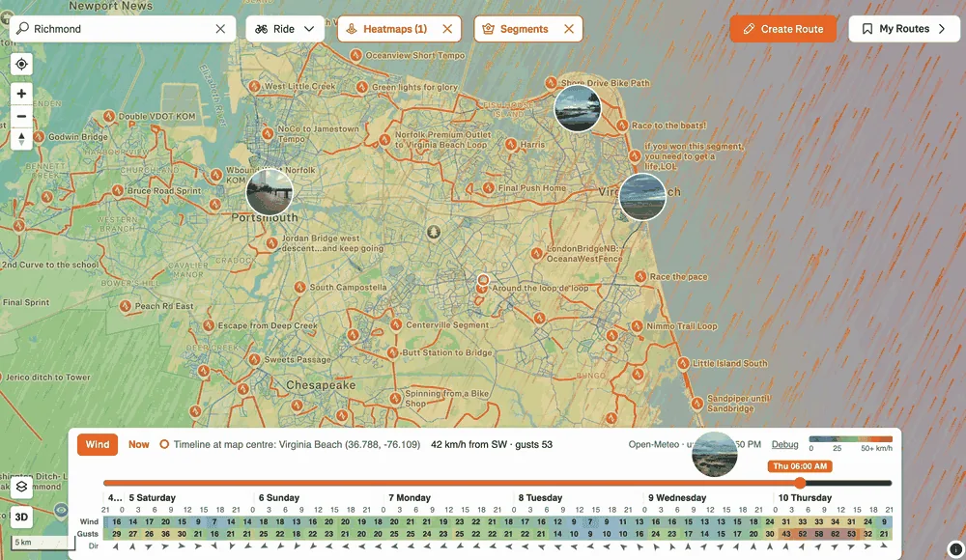Select the Around the loop de loop marker
The width and height of the screenshot is (966, 560).
(482, 288)
